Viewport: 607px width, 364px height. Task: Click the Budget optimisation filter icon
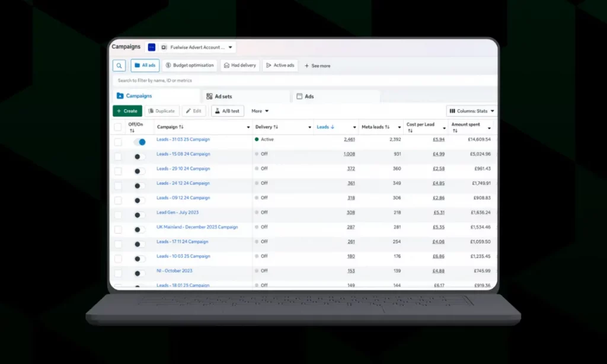168,65
